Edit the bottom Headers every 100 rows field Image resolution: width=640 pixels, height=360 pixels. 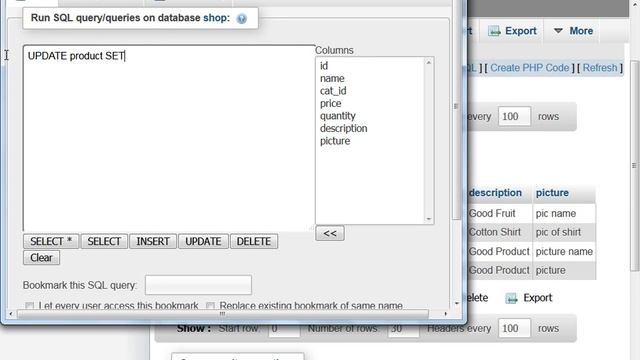514,329
